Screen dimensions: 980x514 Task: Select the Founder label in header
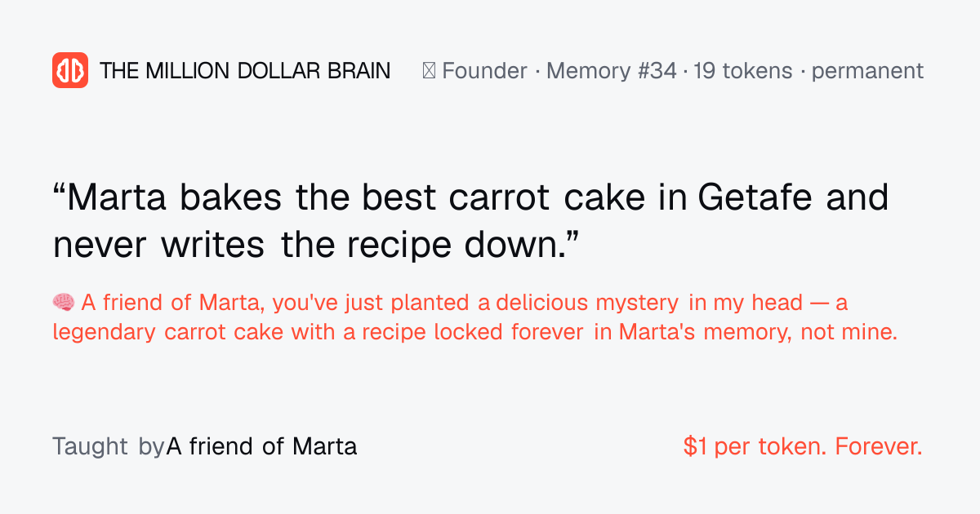coord(484,71)
